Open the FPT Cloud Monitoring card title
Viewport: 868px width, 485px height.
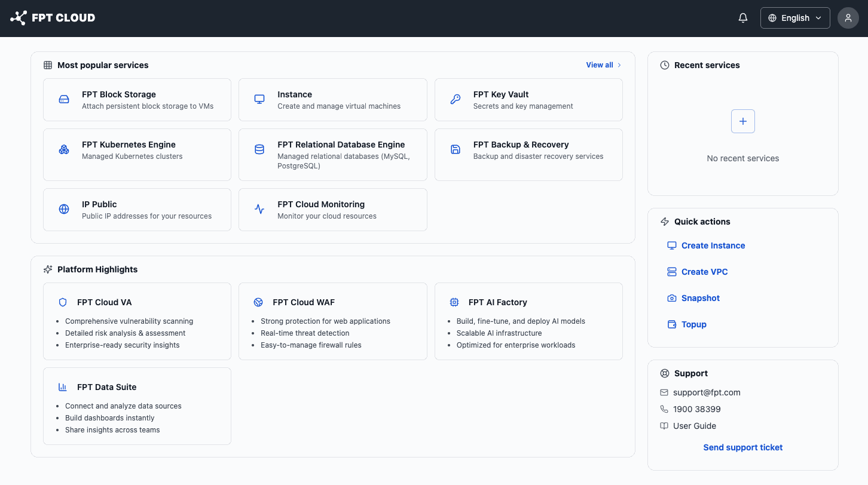321,204
